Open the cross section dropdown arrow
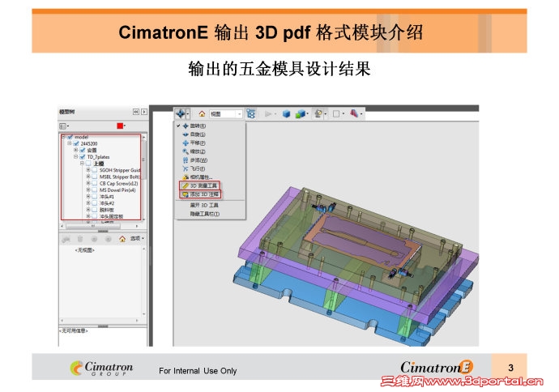 click(x=361, y=114)
